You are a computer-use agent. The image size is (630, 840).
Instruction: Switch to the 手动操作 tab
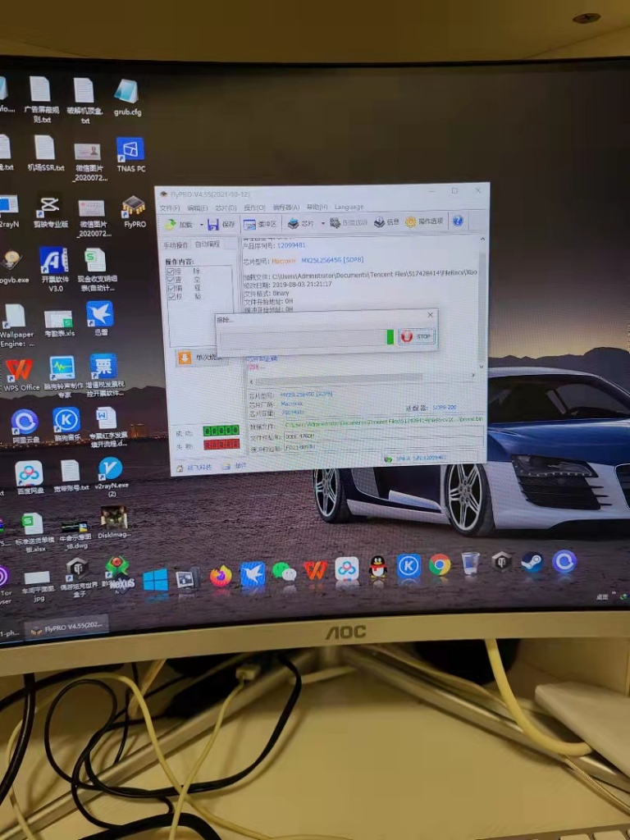[176, 244]
